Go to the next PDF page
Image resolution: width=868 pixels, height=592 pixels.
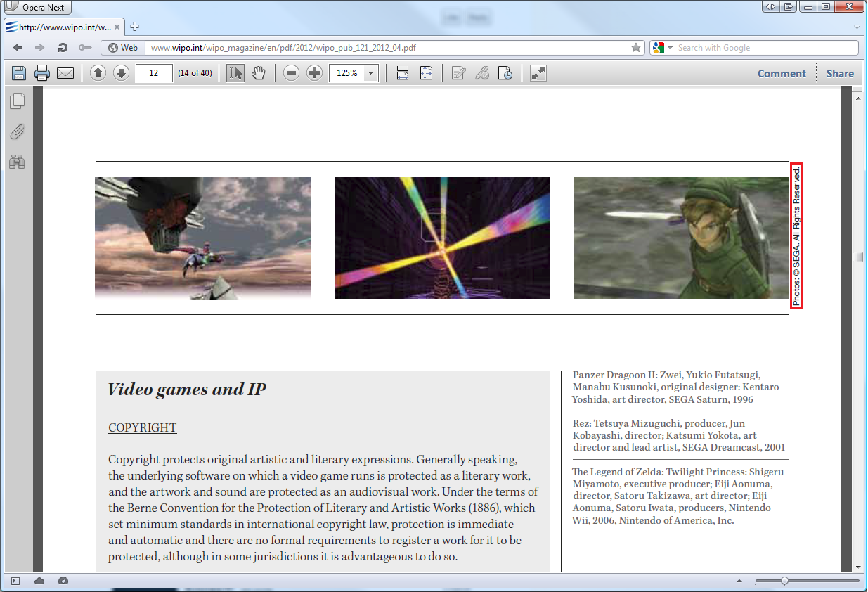point(121,73)
